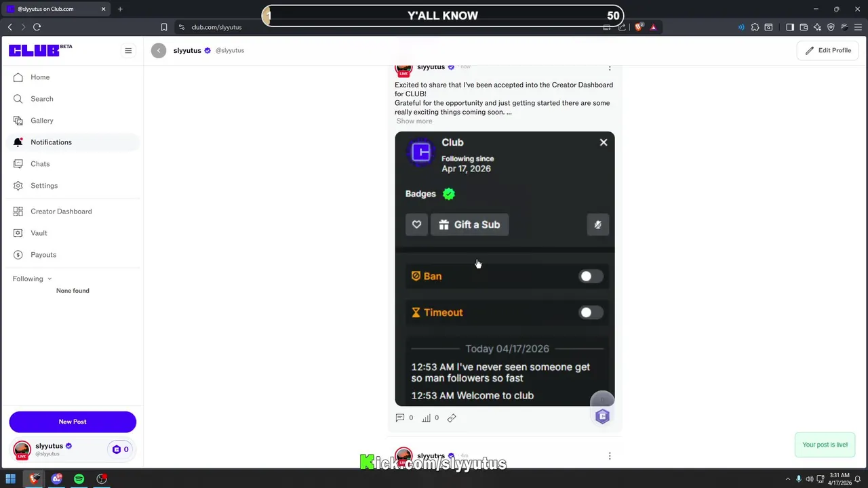
Task: Open Brave Shields lion icon
Action: [x=639, y=27]
